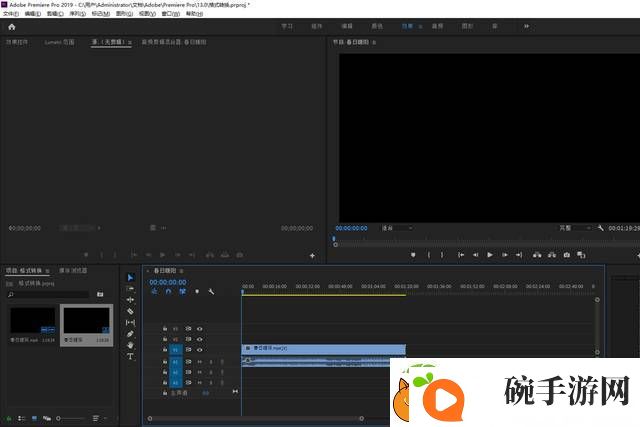The height and width of the screenshot is (427, 640).
Task: Add marker in program monitor
Action: pos(413,255)
